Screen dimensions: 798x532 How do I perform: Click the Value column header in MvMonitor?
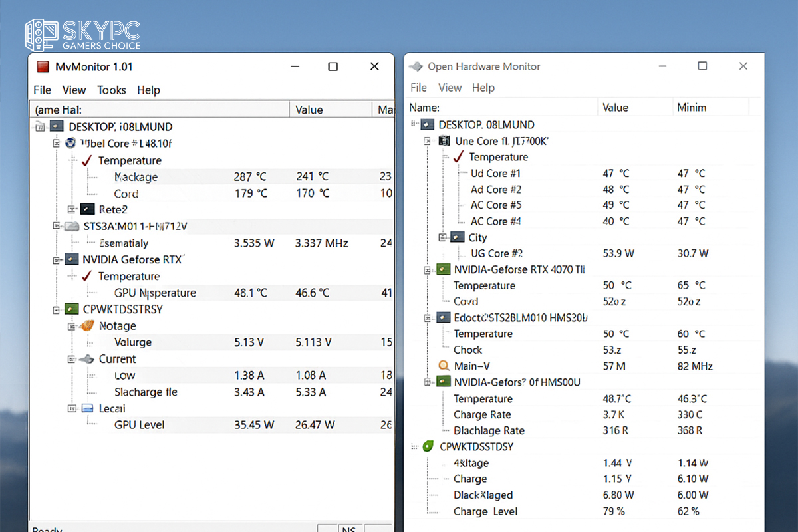(331, 110)
